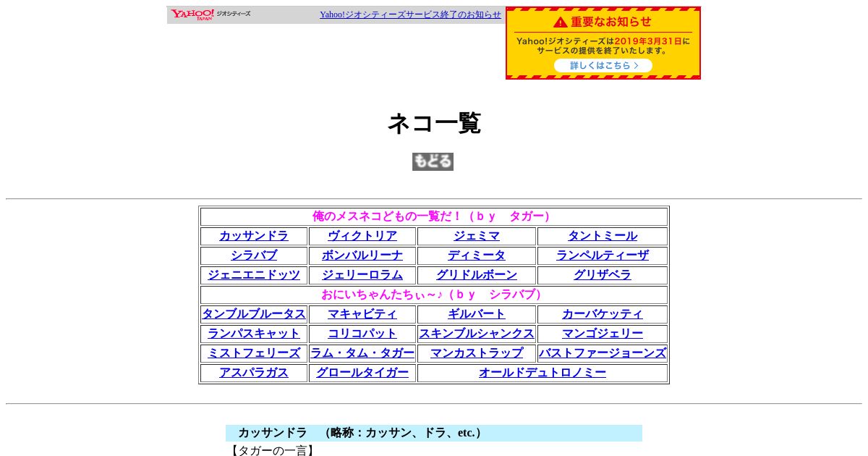The height and width of the screenshot is (456, 868).
Task: Go to the グリザベラ link
Action: pyautogui.click(x=603, y=275)
